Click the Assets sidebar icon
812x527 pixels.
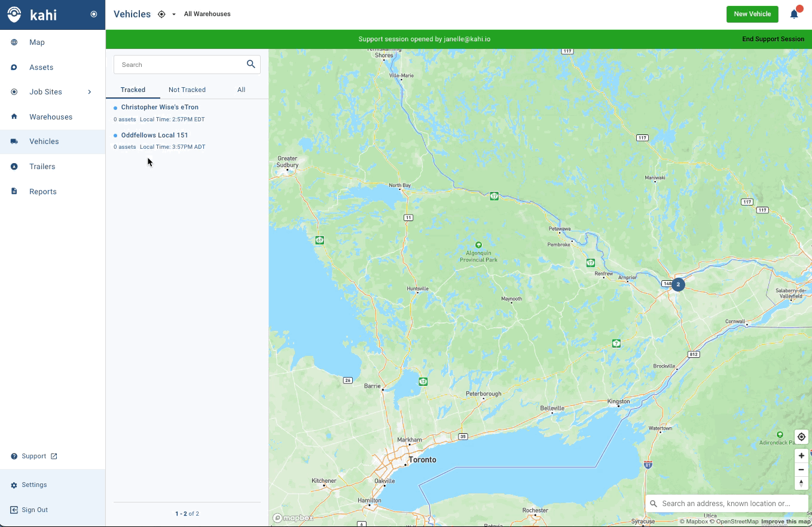coord(14,68)
